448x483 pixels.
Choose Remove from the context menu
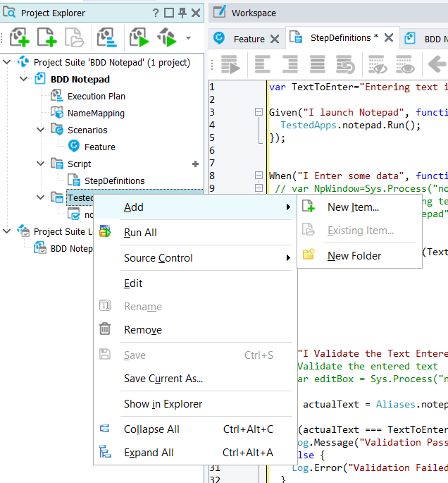[195, 329]
